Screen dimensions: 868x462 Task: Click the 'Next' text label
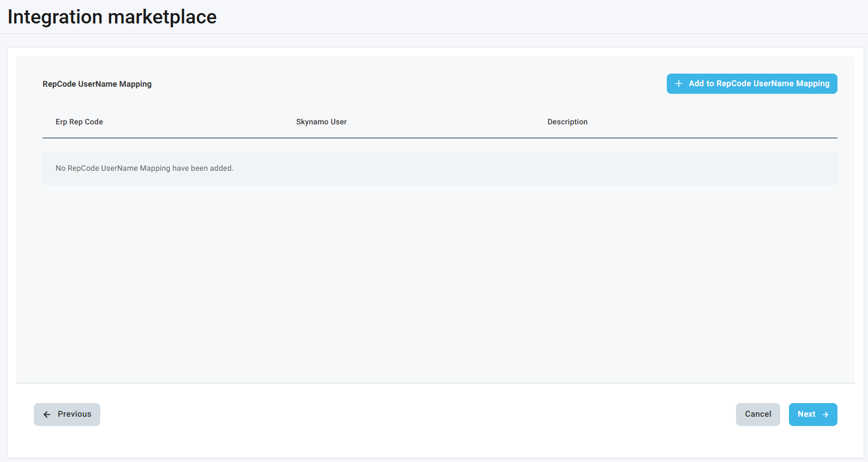[806, 414]
